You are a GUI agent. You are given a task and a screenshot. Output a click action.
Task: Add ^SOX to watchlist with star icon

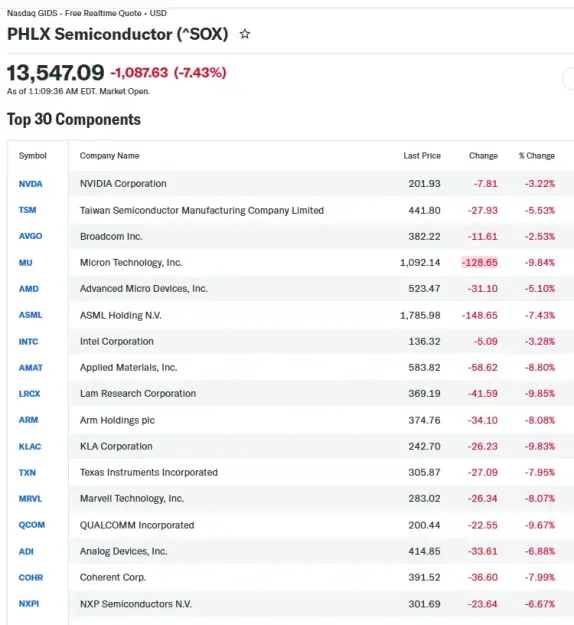tap(245, 34)
